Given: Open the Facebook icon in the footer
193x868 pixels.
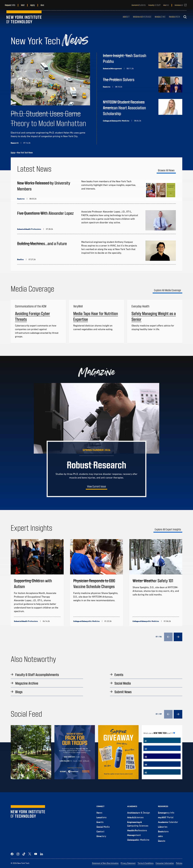Looking at the screenshot, I should pyautogui.click(x=12, y=854).
